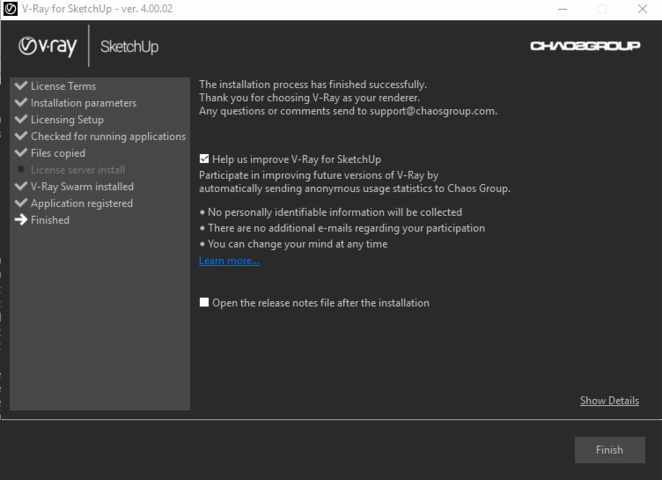Follow the Learn more link
Image resolution: width=662 pixels, height=480 pixels.
(229, 260)
